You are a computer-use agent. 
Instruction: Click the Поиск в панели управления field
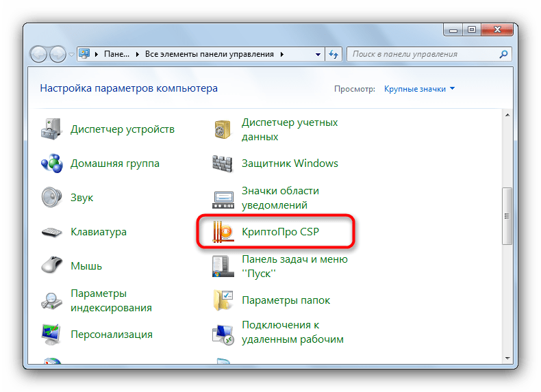tap(429, 54)
